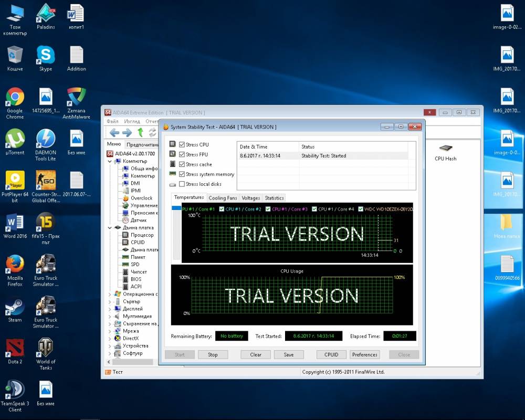Click AIDA64 back navigation arrow
The height and width of the screenshot is (420, 525).
pos(114,133)
